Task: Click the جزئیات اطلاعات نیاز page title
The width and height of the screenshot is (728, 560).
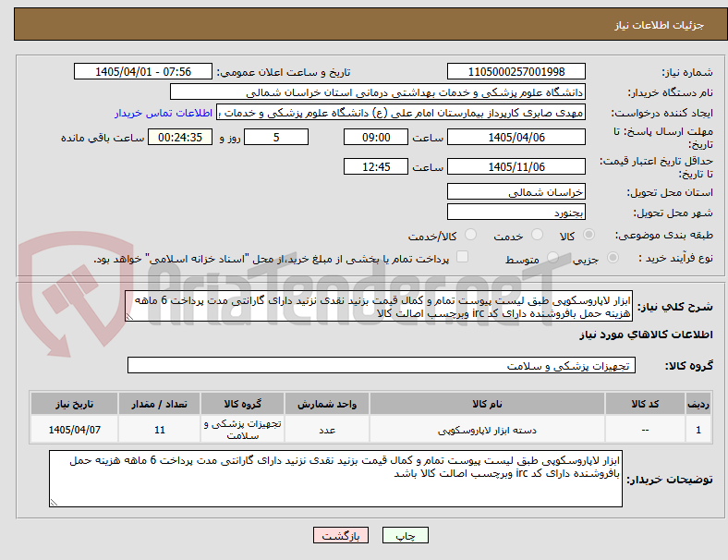Action: pyautogui.click(x=660, y=25)
